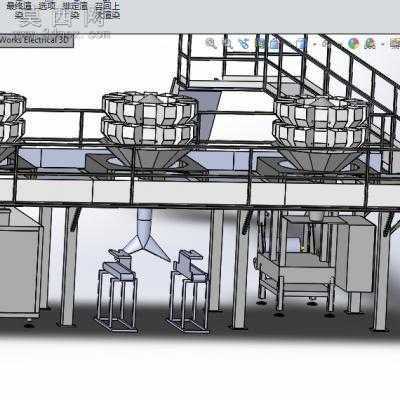Expand the Display Style dropdown arrow
The height and width of the screenshot is (400, 400).
tap(314, 44)
